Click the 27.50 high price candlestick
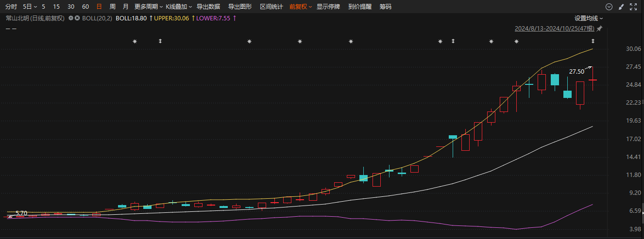This screenshot has width=644, height=239. click(593, 80)
